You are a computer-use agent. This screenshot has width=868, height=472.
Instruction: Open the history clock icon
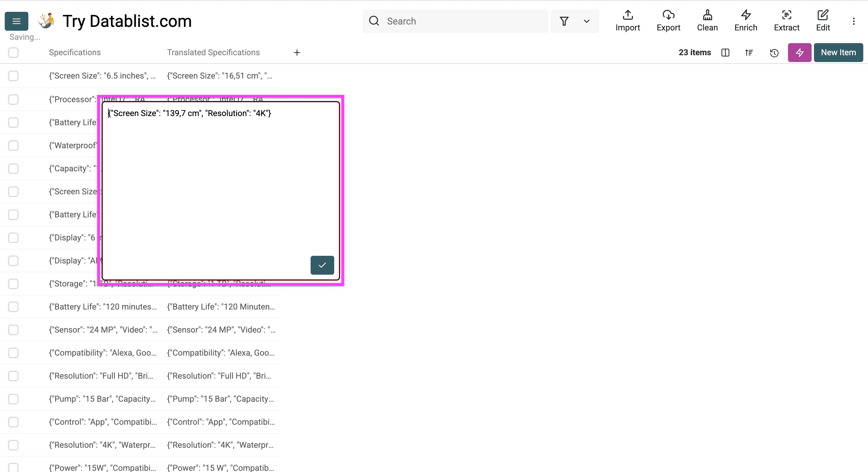pyautogui.click(x=774, y=53)
